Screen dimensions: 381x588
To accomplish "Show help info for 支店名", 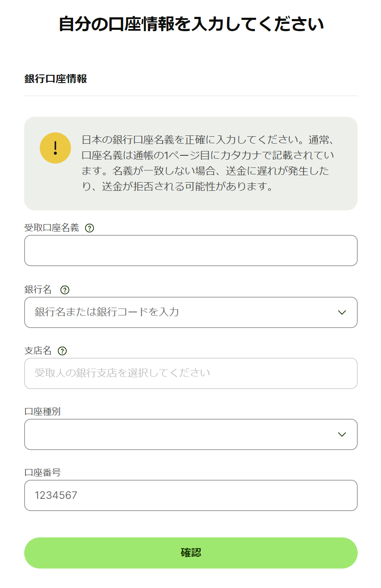I will tap(62, 351).
